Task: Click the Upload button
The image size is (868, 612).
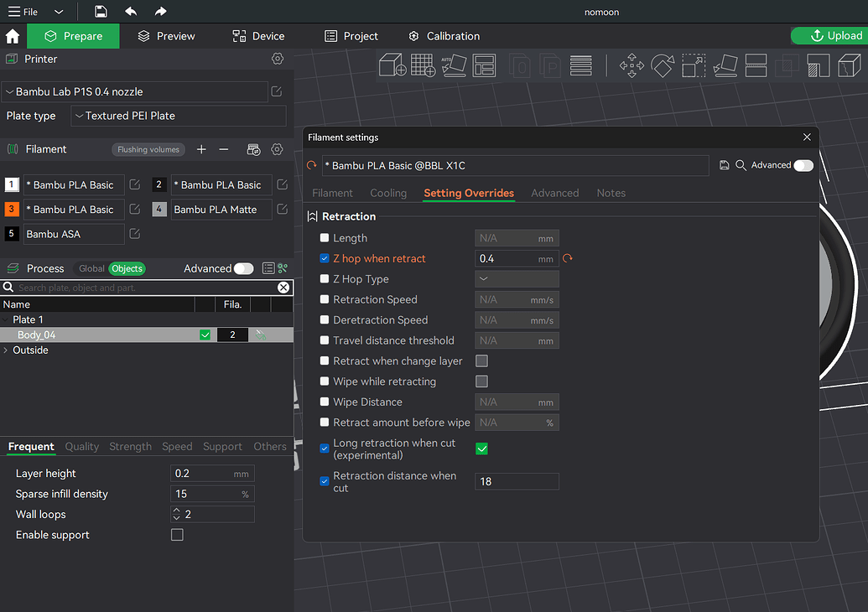Action: point(830,36)
